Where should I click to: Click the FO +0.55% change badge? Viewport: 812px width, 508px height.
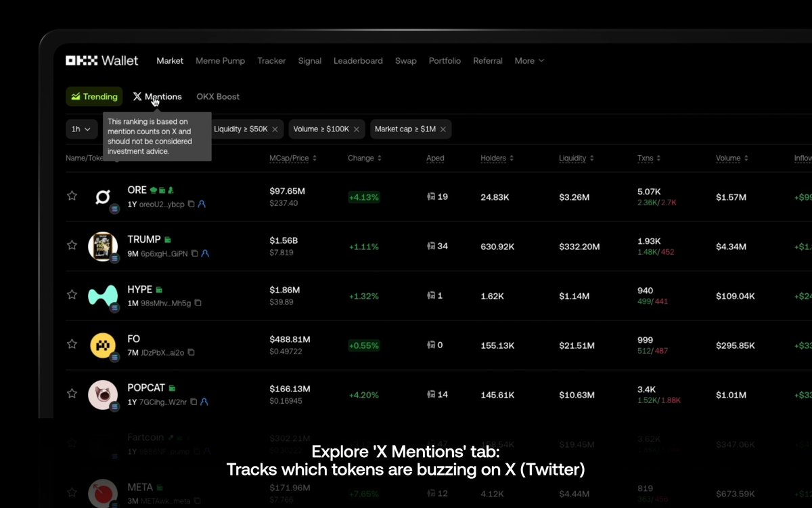click(x=364, y=345)
